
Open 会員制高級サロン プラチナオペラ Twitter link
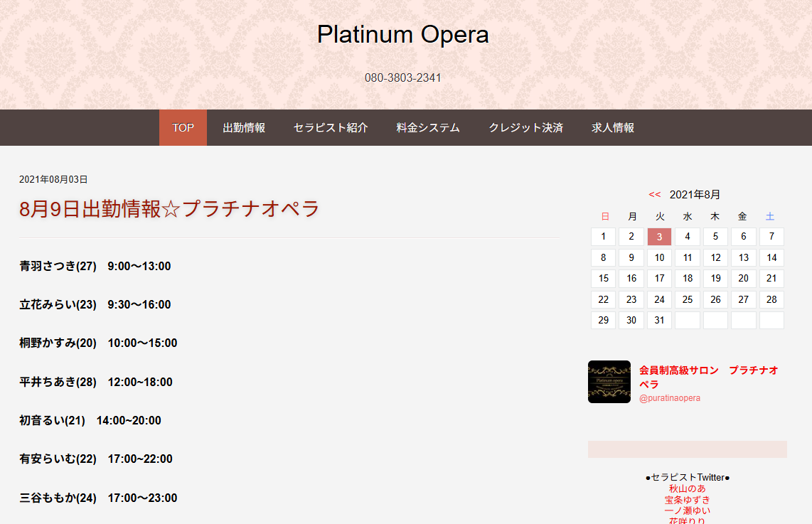(708, 377)
